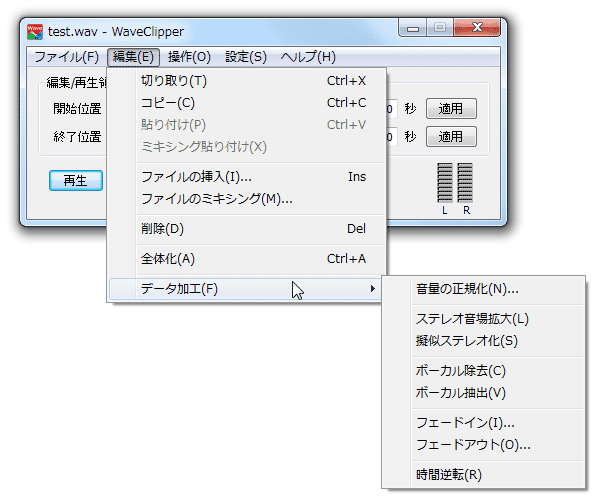This screenshot has width=598, height=500.
Task: Click the seconds field in 開始位置 row
Action: 392,109
